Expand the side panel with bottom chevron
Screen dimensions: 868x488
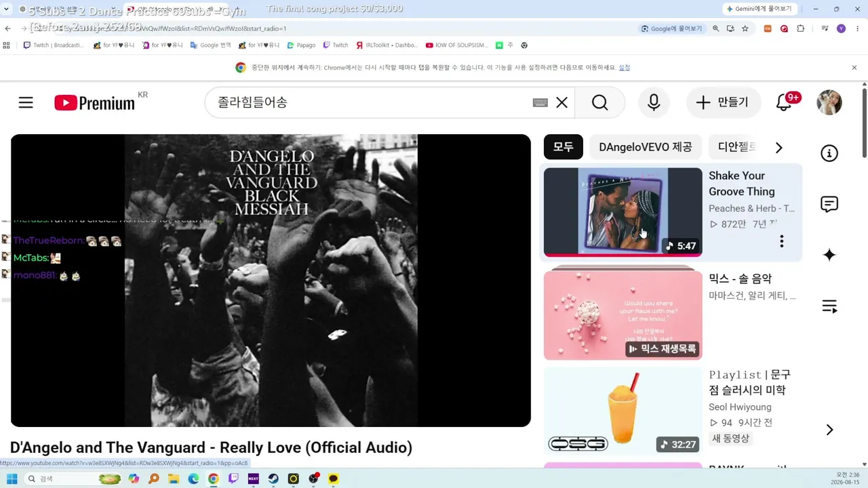[x=829, y=430]
